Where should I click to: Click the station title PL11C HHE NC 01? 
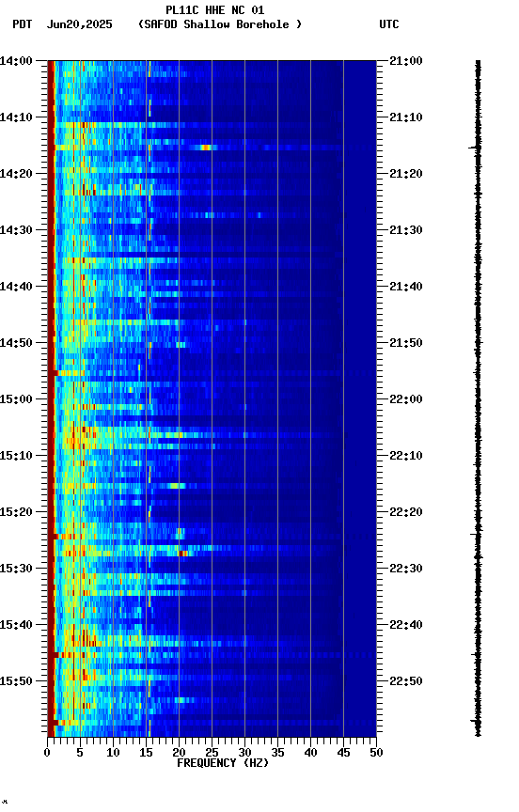(x=214, y=9)
